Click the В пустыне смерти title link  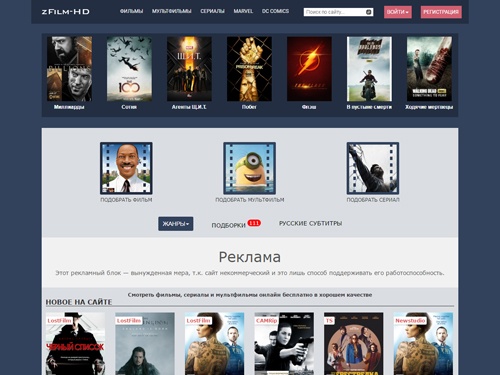pos(369,107)
